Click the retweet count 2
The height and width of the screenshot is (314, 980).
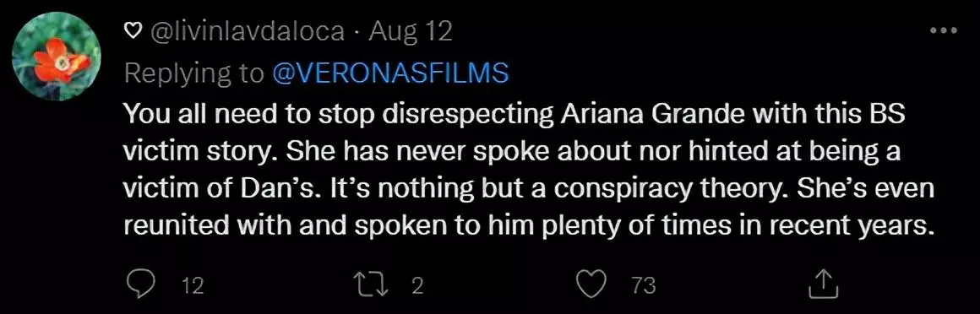(418, 286)
